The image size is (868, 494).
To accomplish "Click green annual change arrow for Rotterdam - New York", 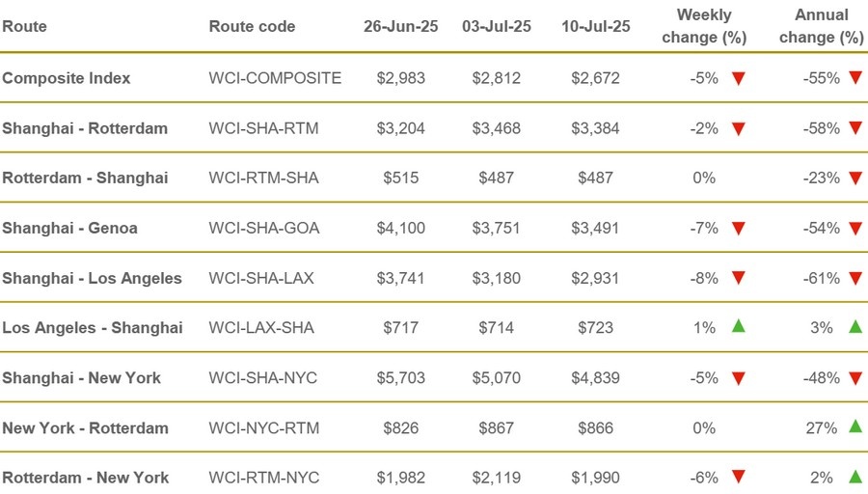I will (855, 477).
